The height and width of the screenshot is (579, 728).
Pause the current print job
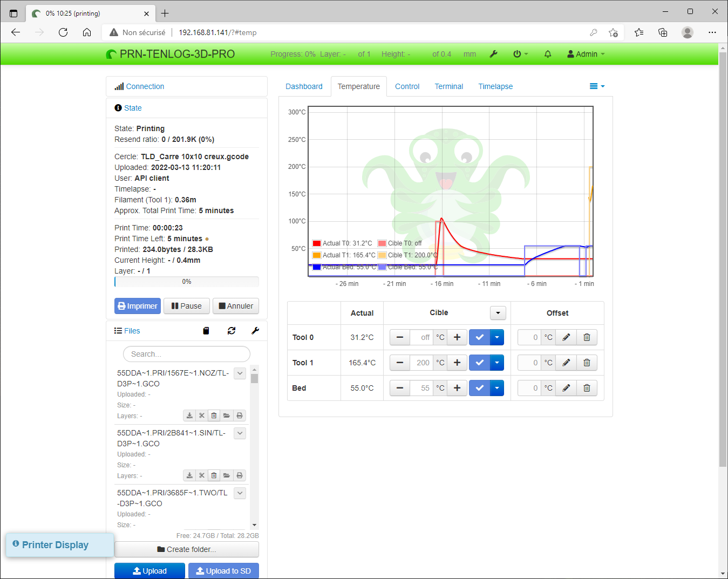coord(187,306)
